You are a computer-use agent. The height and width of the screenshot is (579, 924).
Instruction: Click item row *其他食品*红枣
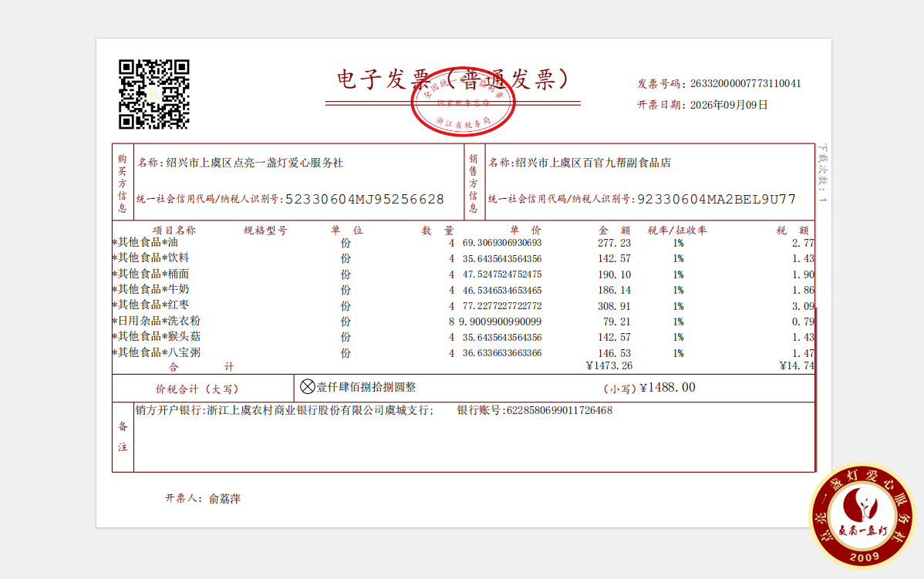click(464, 305)
